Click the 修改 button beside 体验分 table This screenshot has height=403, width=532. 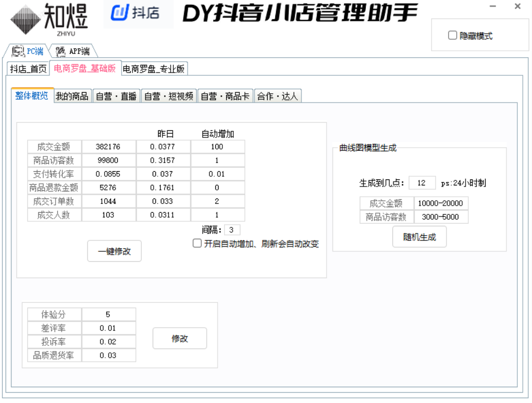179,338
